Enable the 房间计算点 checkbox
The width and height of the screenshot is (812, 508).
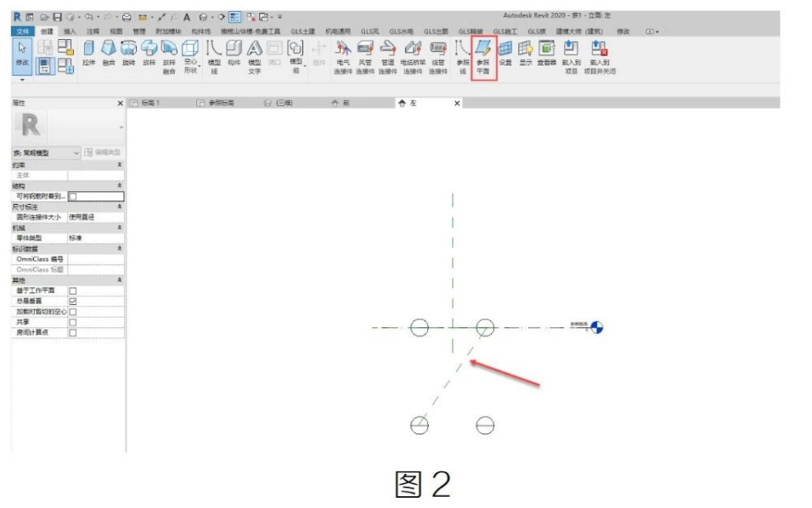pos(72,332)
